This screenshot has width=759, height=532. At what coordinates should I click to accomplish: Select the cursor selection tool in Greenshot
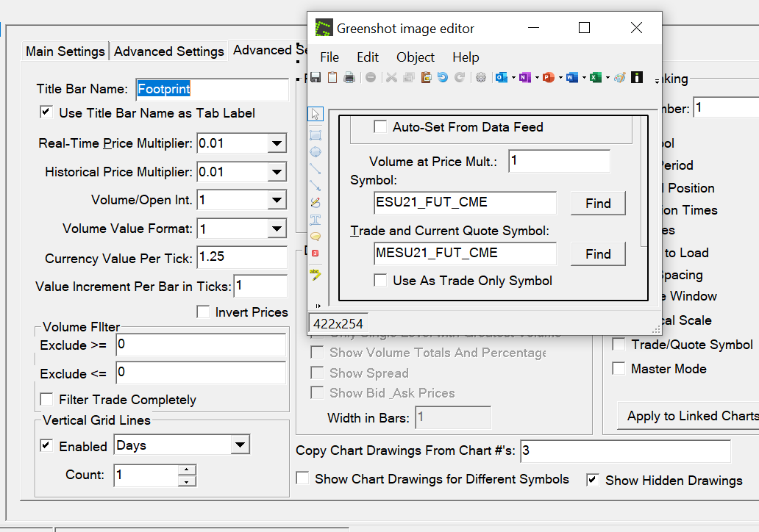point(316,114)
